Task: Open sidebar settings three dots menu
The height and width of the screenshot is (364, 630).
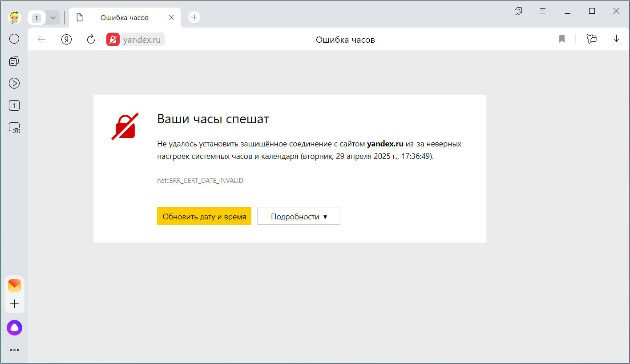Action: tap(14, 350)
